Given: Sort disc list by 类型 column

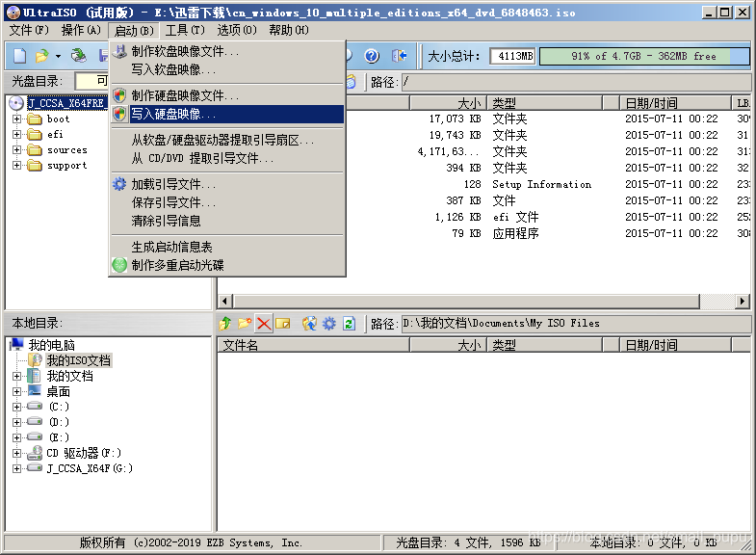Looking at the screenshot, I should coord(545,103).
